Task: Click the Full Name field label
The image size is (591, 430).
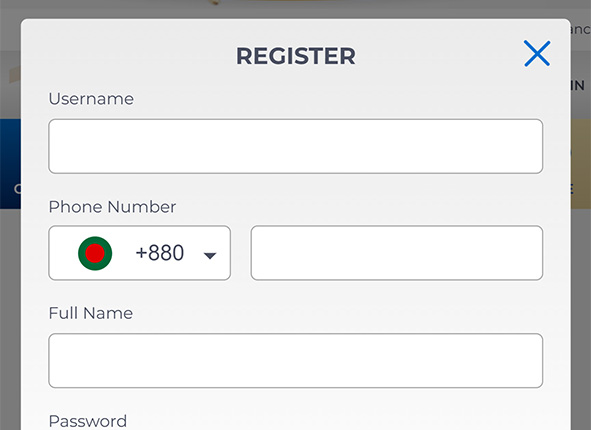Action: [91, 313]
